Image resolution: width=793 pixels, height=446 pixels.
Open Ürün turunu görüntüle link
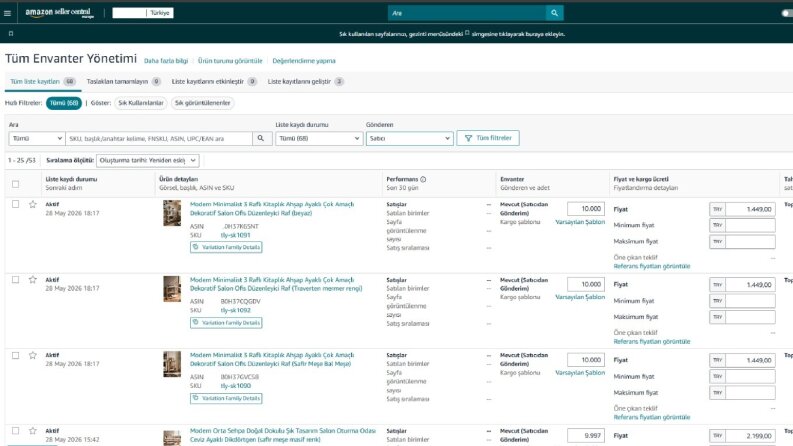tap(230, 61)
